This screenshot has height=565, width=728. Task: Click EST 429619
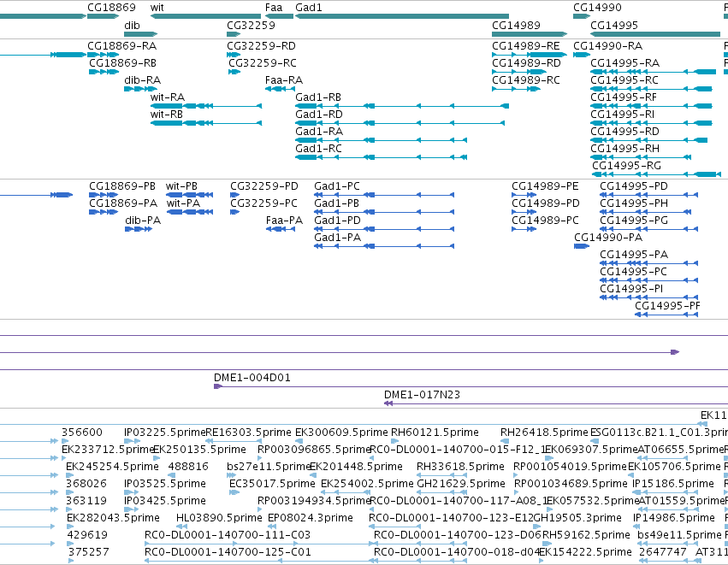(x=86, y=535)
